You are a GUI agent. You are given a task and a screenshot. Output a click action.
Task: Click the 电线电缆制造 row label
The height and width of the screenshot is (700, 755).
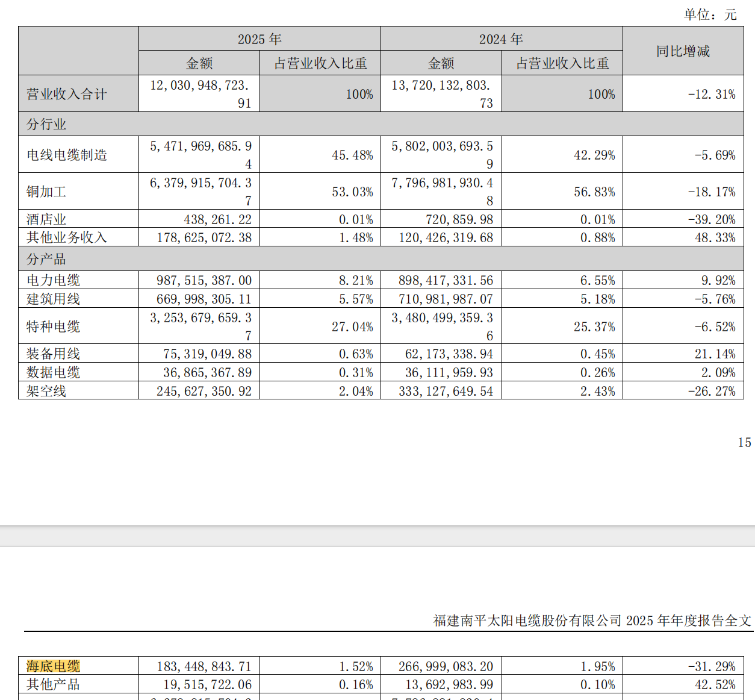[67, 155]
